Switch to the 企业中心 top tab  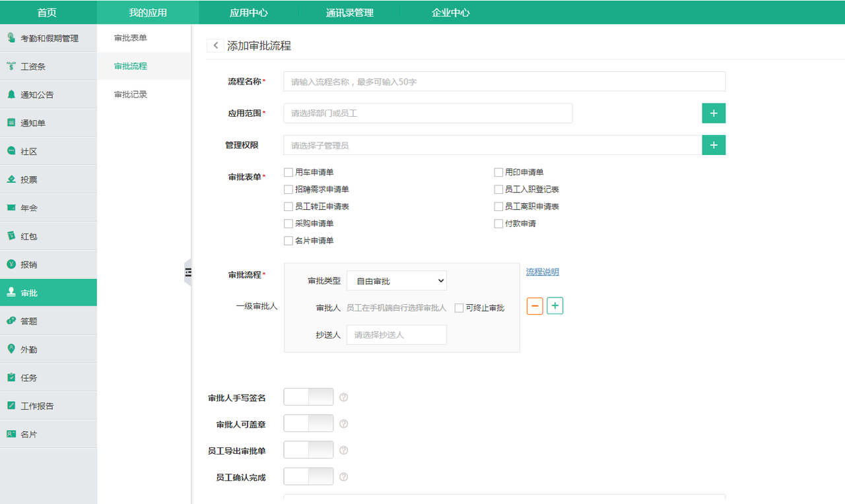[x=450, y=13]
